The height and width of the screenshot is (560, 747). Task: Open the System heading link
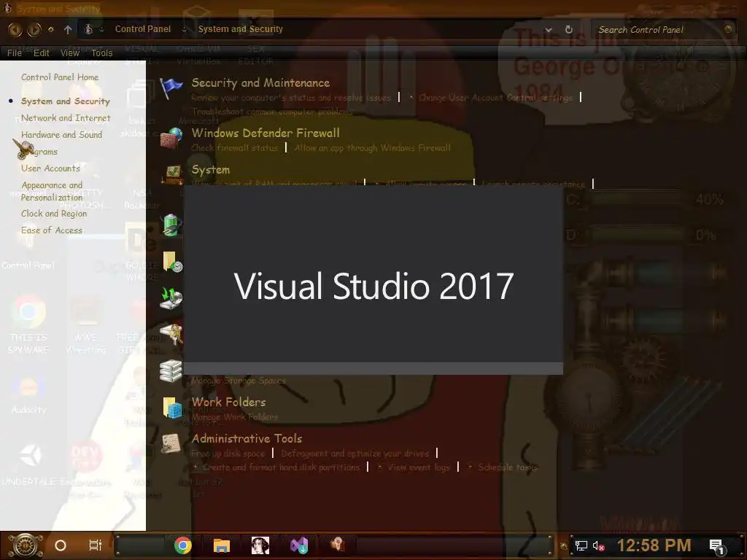pyautogui.click(x=211, y=169)
